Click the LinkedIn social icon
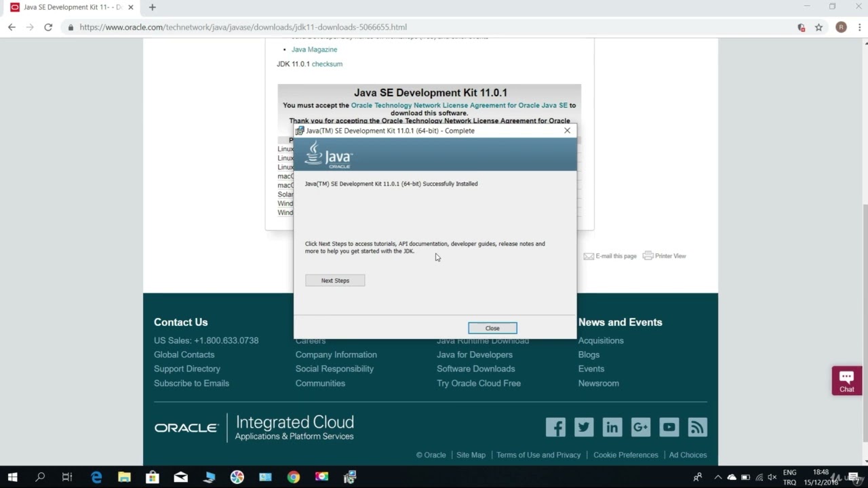 pos(612,427)
